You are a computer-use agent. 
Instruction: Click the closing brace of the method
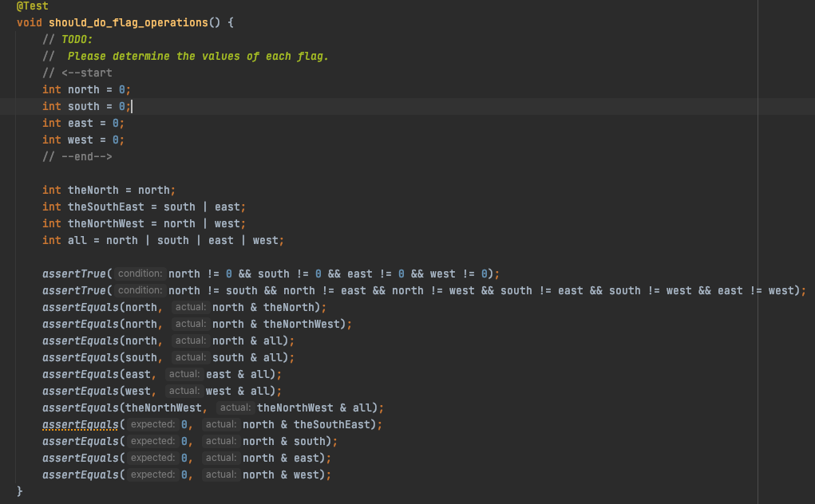pyautogui.click(x=20, y=491)
